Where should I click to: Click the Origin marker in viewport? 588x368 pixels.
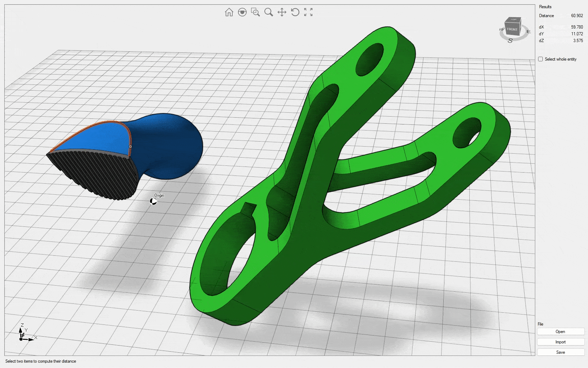(x=153, y=201)
